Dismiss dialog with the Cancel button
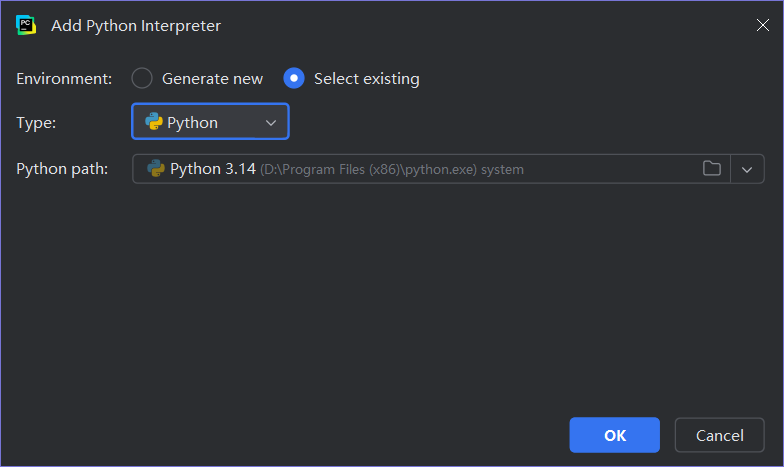 (720, 435)
